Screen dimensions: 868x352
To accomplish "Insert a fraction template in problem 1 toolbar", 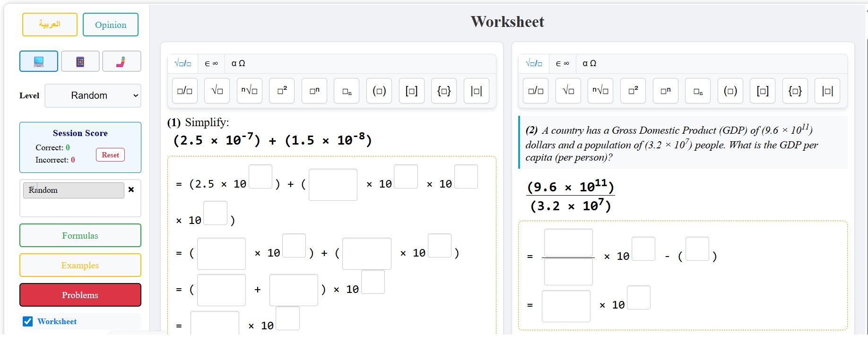I will click(184, 91).
